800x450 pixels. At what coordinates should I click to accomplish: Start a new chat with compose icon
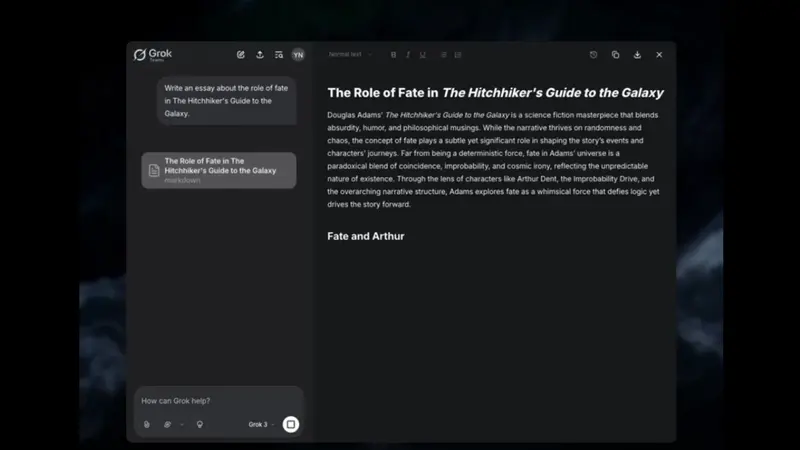coord(241,55)
